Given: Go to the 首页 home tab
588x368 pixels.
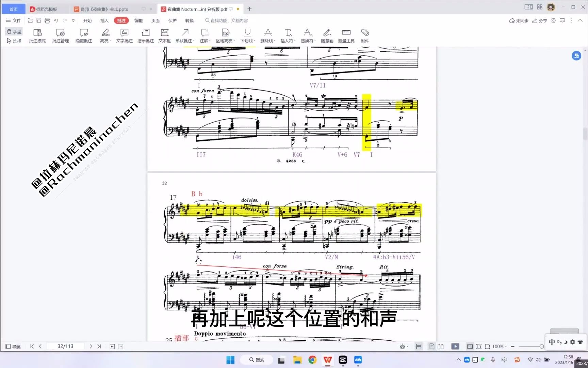Looking at the screenshot, I should tap(14, 9).
